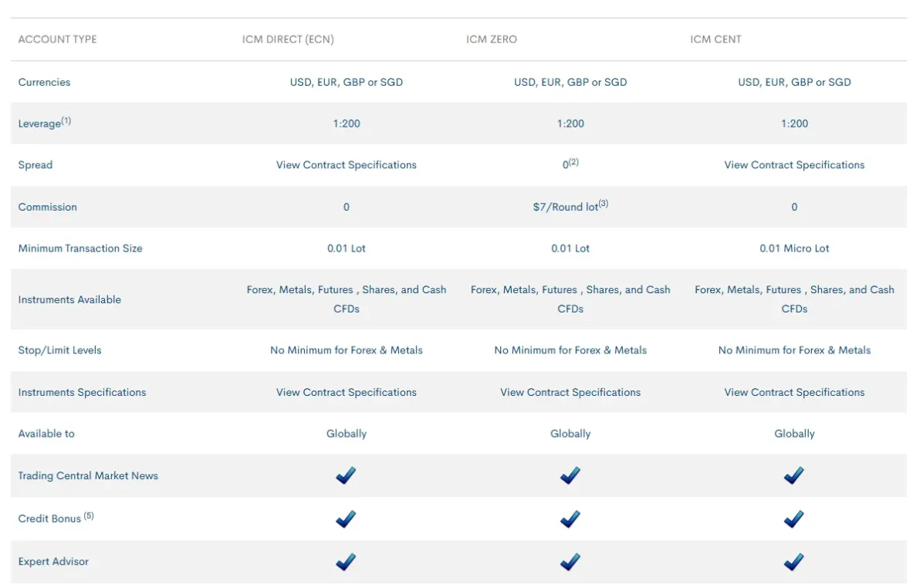Click ICM CENT currencies USD, EUR, GBP or SGD
The width and height of the screenshot is (913, 588).
[x=794, y=82]
